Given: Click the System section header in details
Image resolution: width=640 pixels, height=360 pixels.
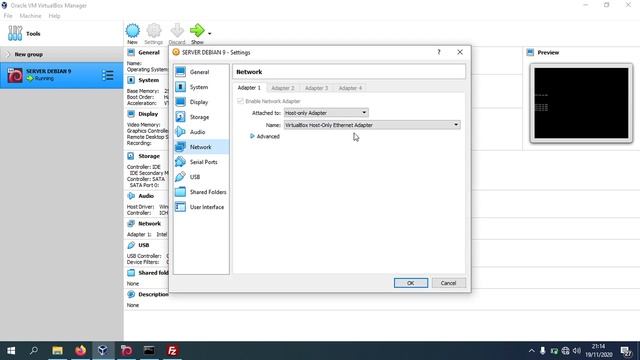Looking at the screenshot, I should point(149,80).
